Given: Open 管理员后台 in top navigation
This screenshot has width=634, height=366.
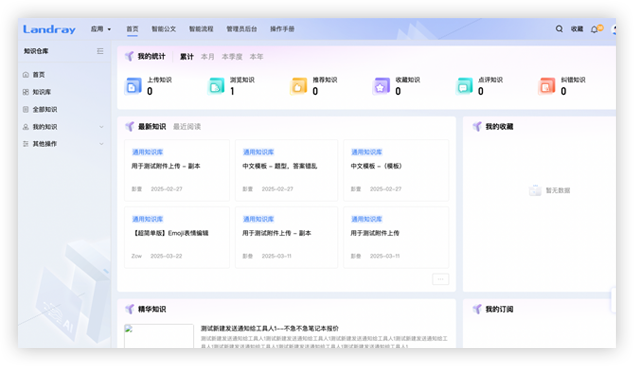Looking at the screenshot, I should pyautogui.click(x=242, y=29).
